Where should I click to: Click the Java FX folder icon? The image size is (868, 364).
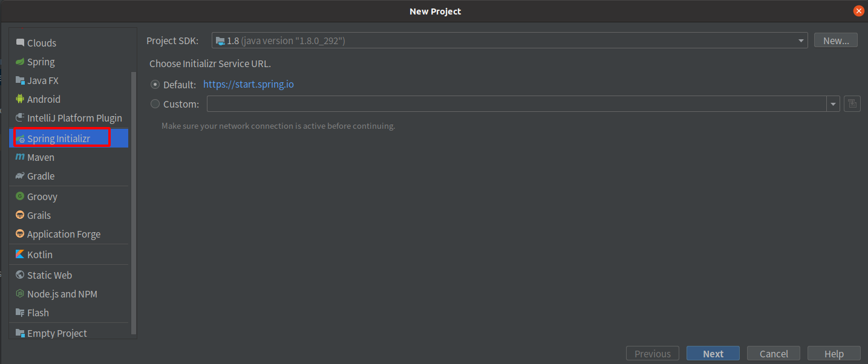(20, 80)
